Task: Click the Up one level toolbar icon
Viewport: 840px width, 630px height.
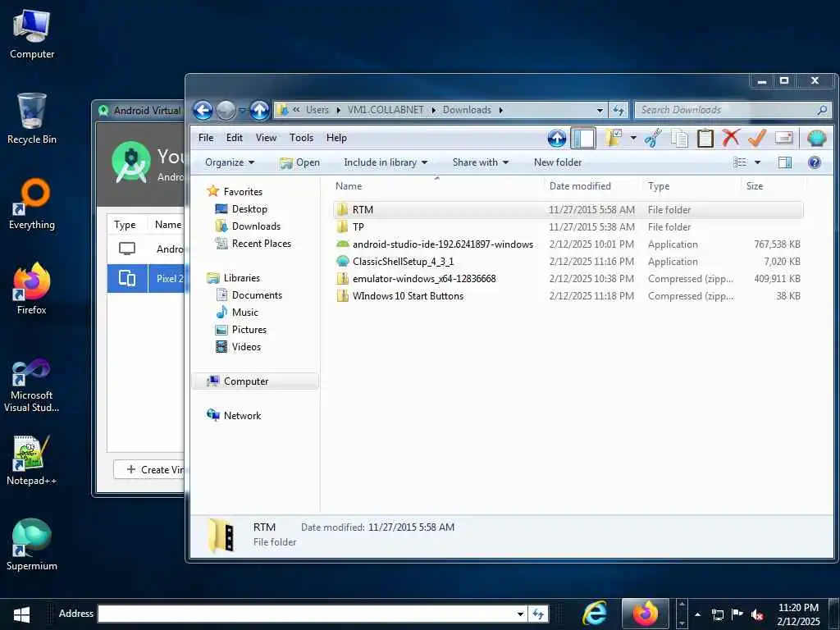Action: pos(557,138)
